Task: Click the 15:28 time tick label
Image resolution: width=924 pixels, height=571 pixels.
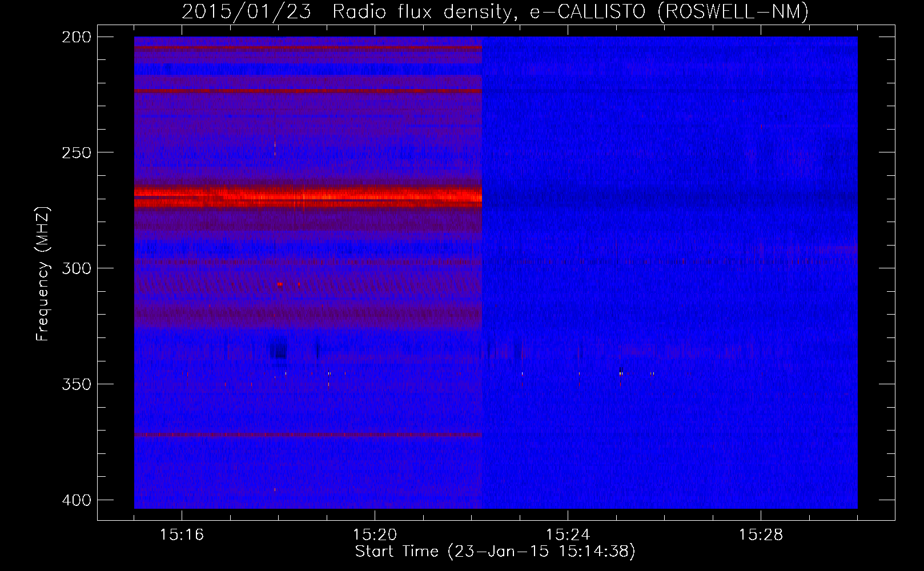Action: (x=761, y=534)
